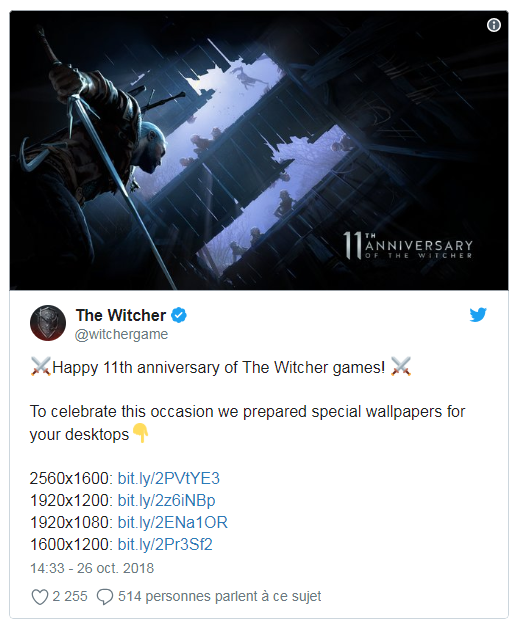517x625 pixels.
Task: Open the 2560x1600 wallpaper link bit.ly/2PVtYE3
Action: (x=169, y=478)
